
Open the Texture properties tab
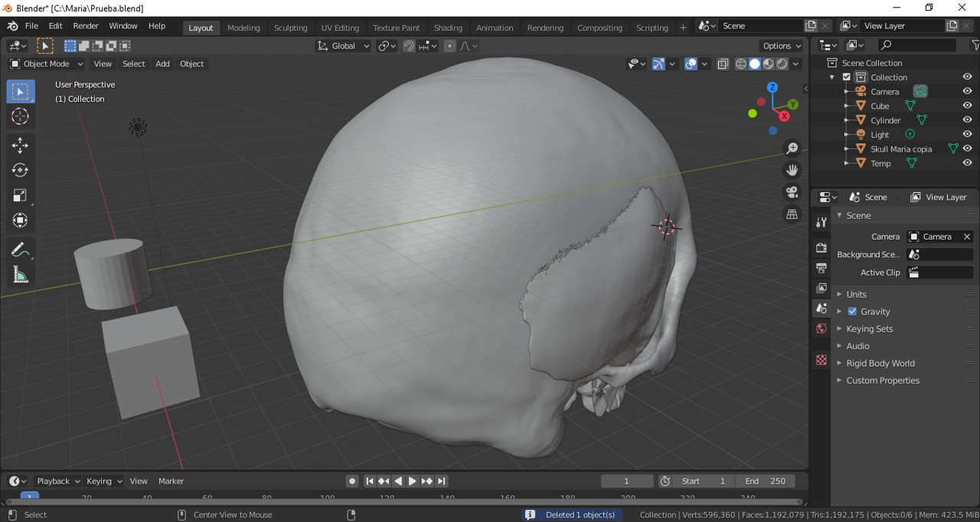click(822, 360)
